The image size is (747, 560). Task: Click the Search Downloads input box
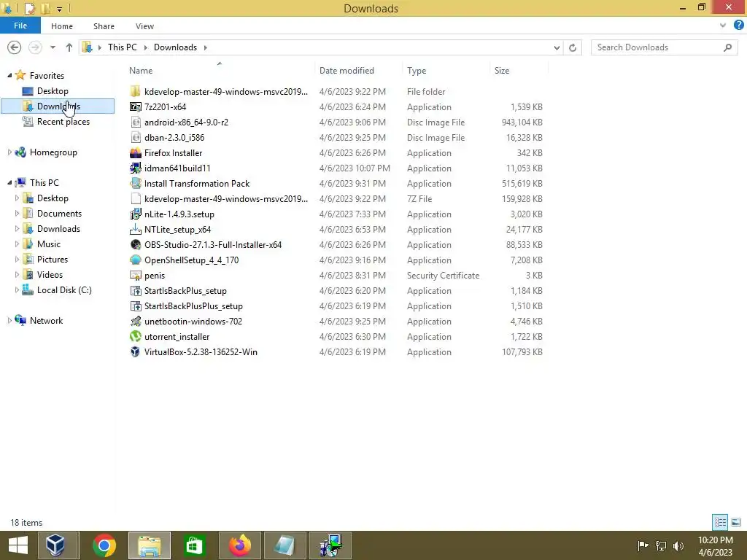tap(665, 47)
